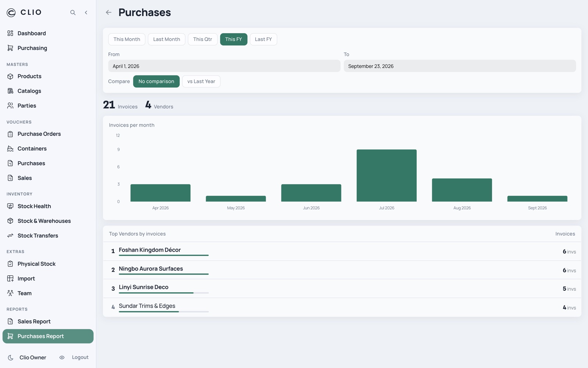
Task: Select the This FY range tab
Action: 234,39
